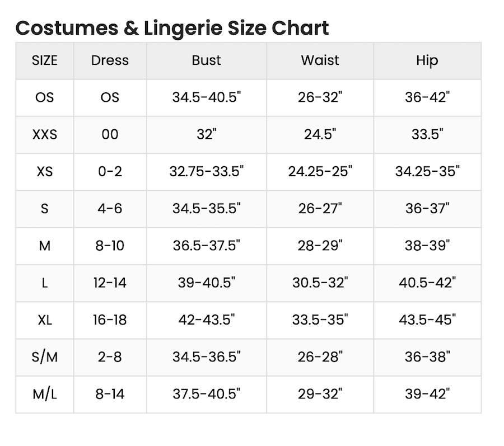Click the Bust column header
Viewport: 504px width, 446px height.
206,60
